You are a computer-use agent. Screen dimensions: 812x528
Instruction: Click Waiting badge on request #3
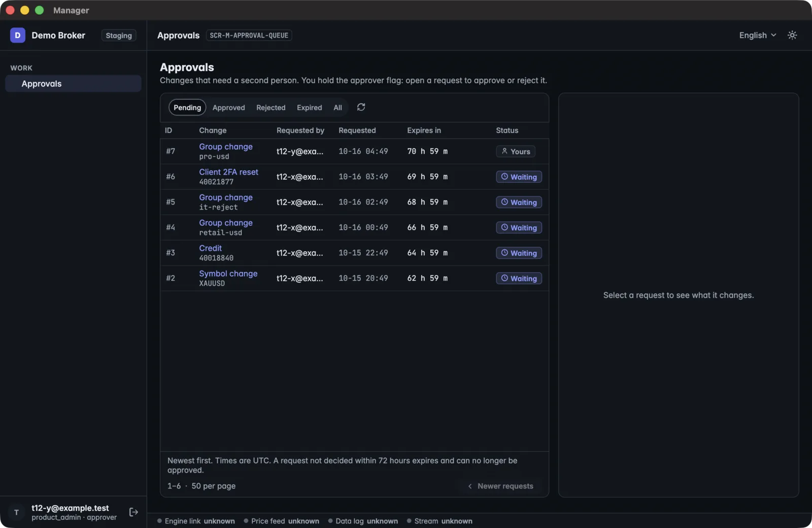tap(519, 253)
